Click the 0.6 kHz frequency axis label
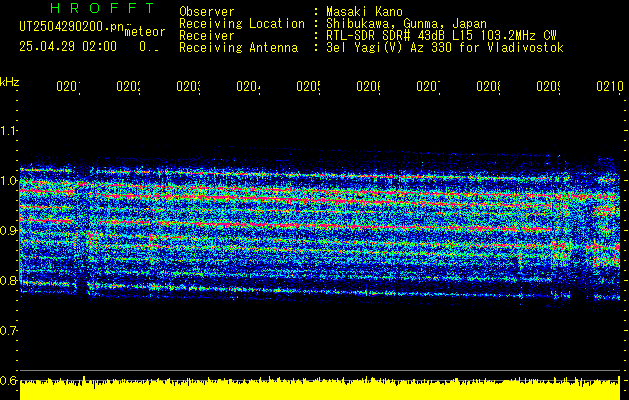 click(x=9, y=380)
